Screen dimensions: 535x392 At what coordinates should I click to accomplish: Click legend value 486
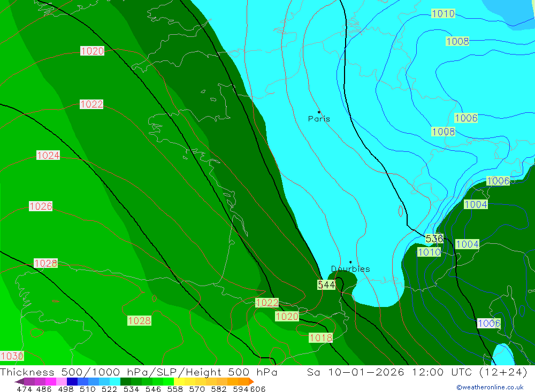pyautogui.click(x=44, y=389)
